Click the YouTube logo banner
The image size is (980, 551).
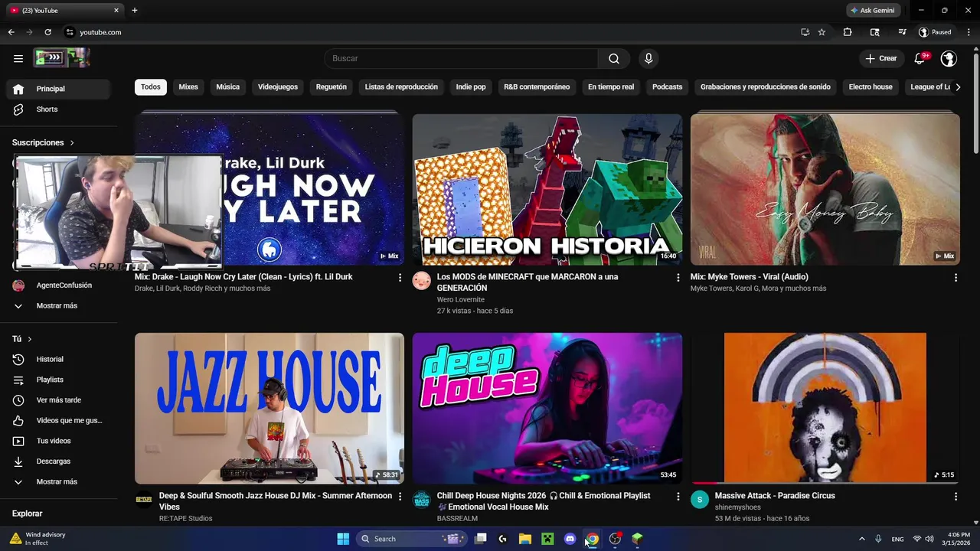click(61, 58)
